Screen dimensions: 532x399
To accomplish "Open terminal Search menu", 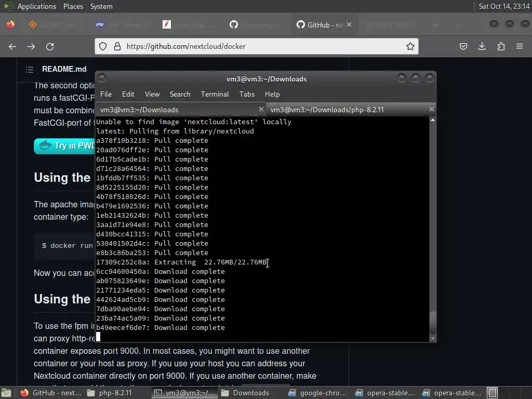I will click(180, 95).
